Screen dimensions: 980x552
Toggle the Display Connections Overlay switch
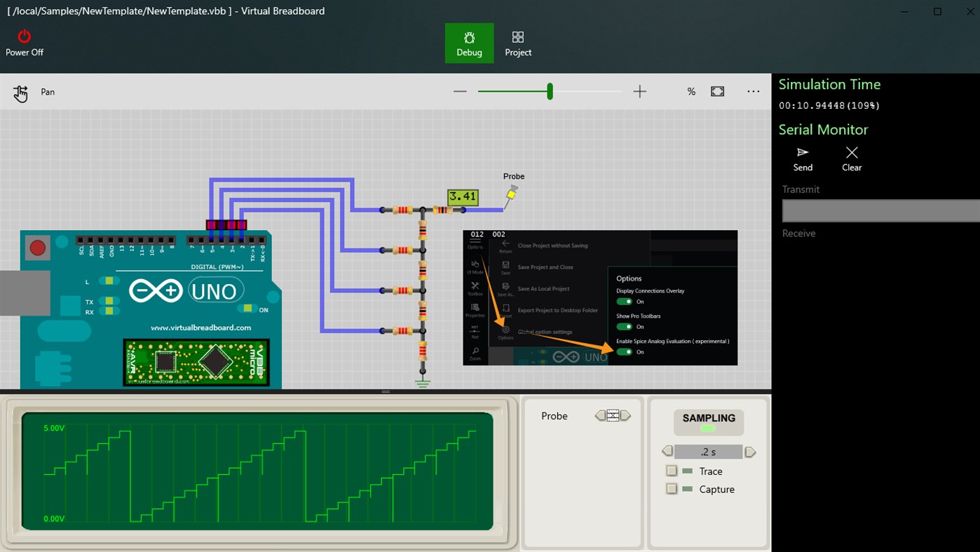click(624, 302)
